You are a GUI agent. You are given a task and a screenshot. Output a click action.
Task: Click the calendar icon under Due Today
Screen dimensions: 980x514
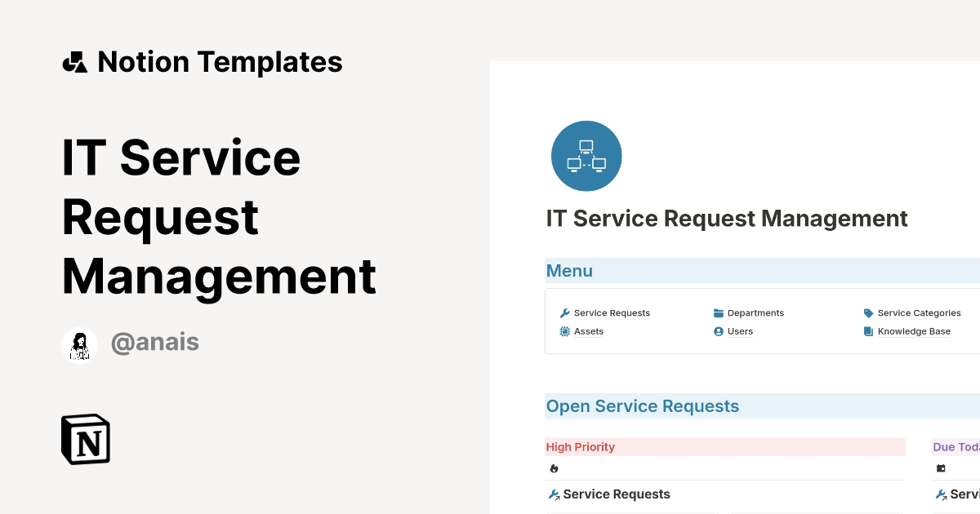[941, 468]
